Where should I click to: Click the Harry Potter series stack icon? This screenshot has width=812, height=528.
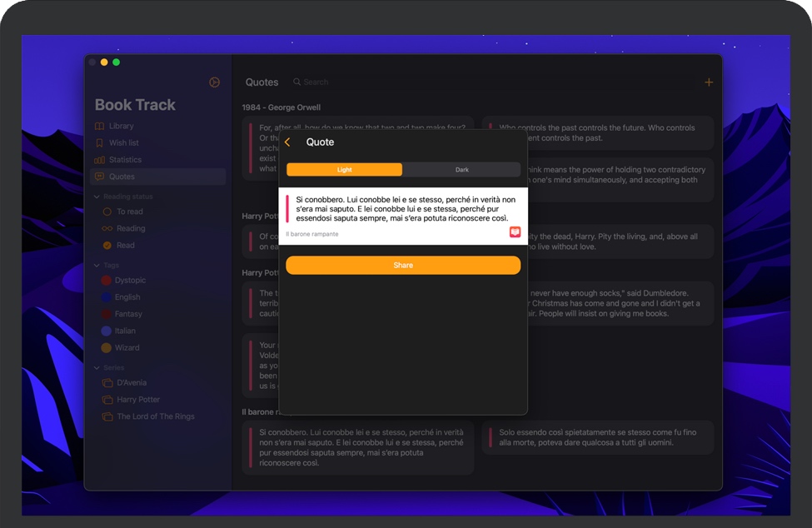coord(107,400)
